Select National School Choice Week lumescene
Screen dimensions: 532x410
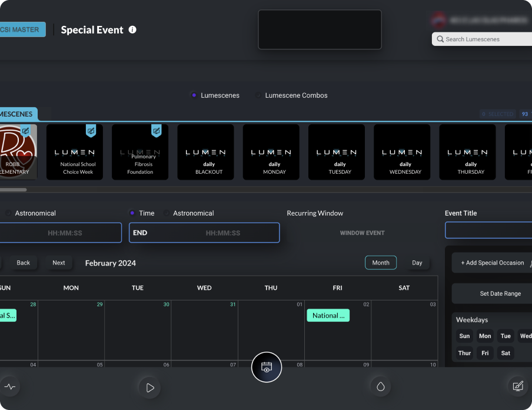tap(75, 152)
